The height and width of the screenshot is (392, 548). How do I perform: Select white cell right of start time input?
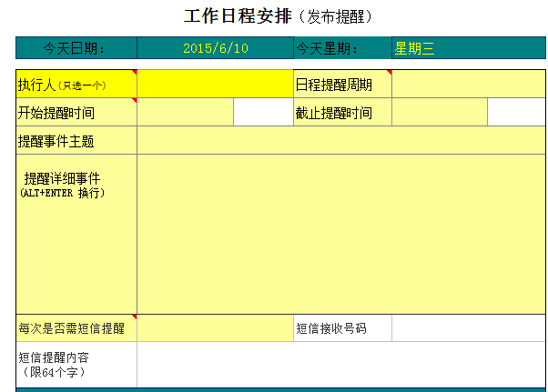coord(262,113)
